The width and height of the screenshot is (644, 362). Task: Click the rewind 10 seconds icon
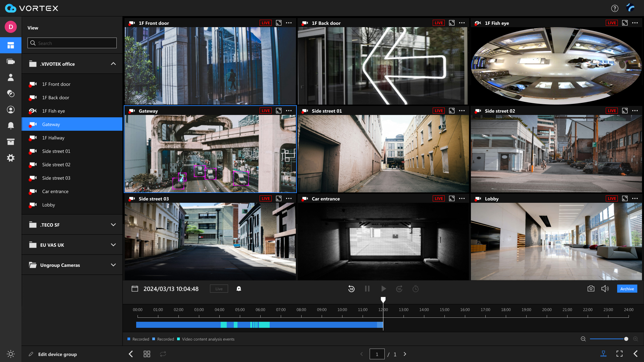pyautogui.click(x=351, y=289)
